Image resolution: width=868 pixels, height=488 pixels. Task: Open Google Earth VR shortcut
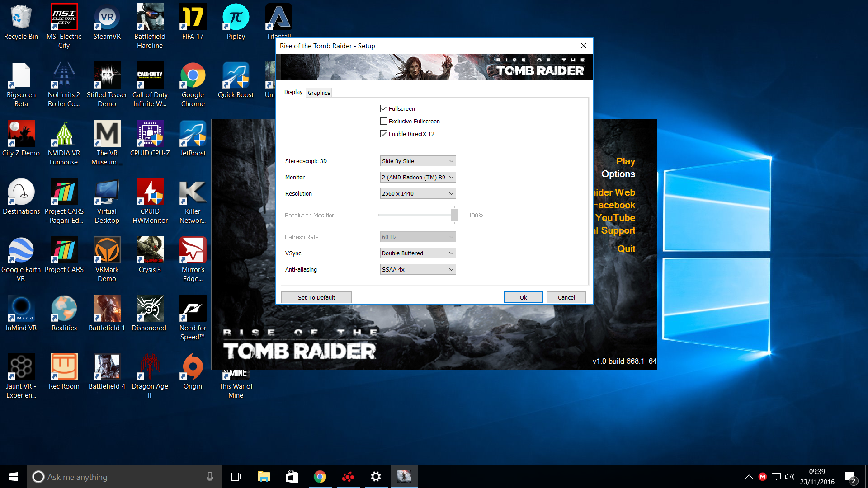21,260
